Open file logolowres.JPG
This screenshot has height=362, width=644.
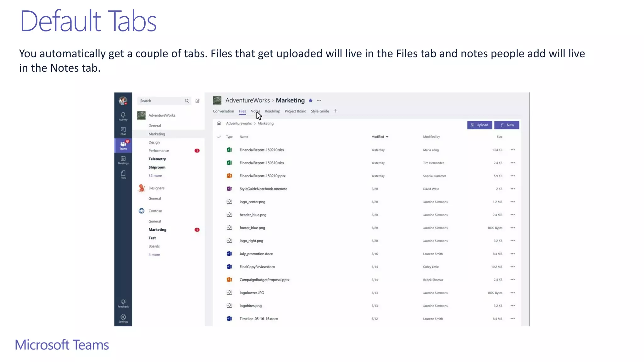pos(252,293)
